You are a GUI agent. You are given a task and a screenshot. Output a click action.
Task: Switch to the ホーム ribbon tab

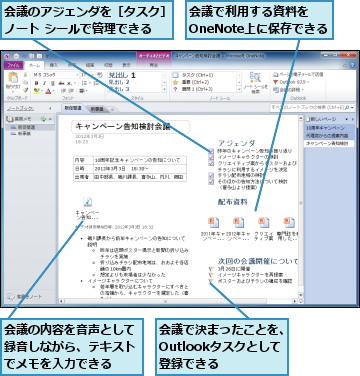tap(34, 65)
